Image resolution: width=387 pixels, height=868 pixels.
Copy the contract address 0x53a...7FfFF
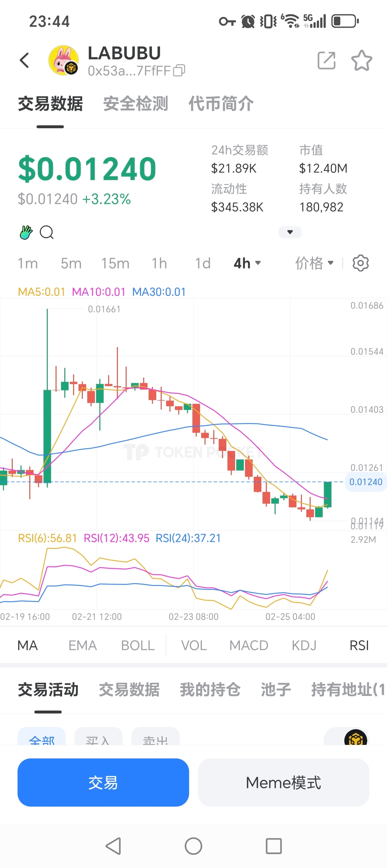[x=179, y=71]
